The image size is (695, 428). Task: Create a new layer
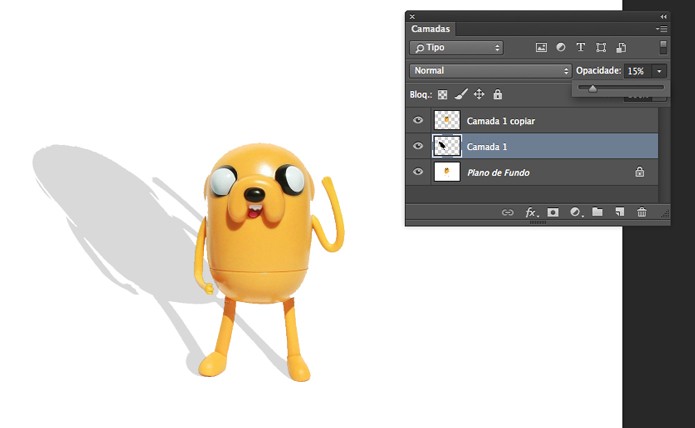tap(620, 212)
